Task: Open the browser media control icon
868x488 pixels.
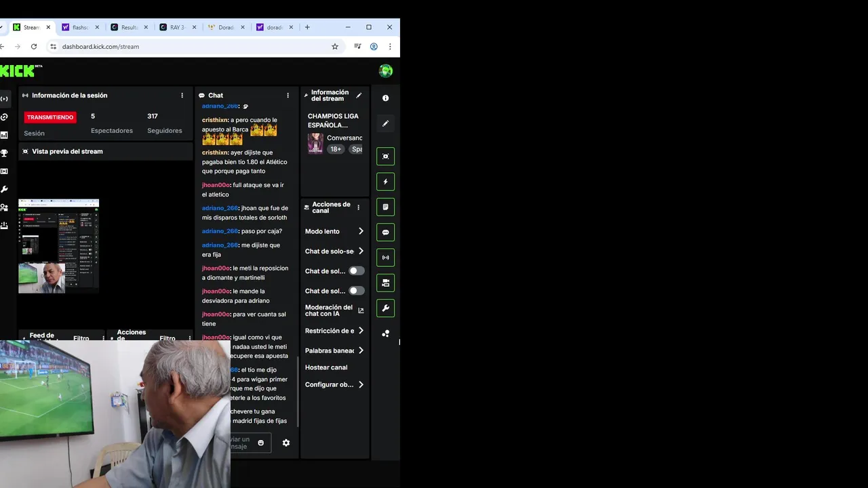Action: coord(357,47)
